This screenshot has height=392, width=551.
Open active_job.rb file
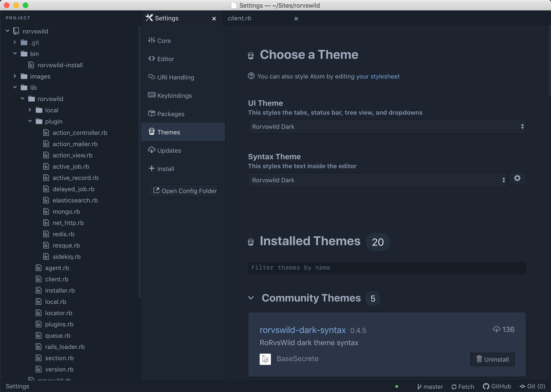[x=71, y=166]
